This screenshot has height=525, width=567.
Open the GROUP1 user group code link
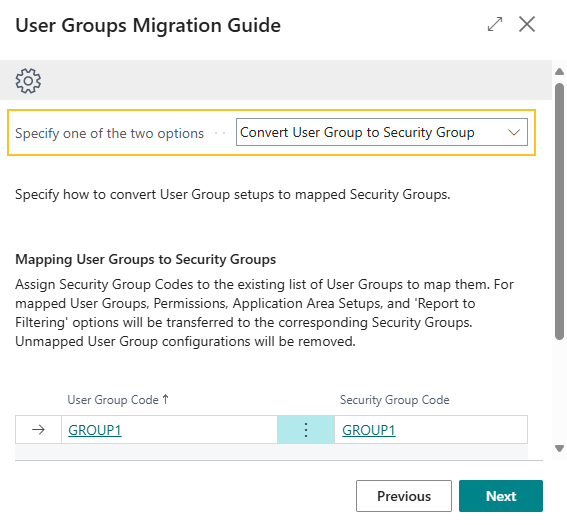click(95, 430)
